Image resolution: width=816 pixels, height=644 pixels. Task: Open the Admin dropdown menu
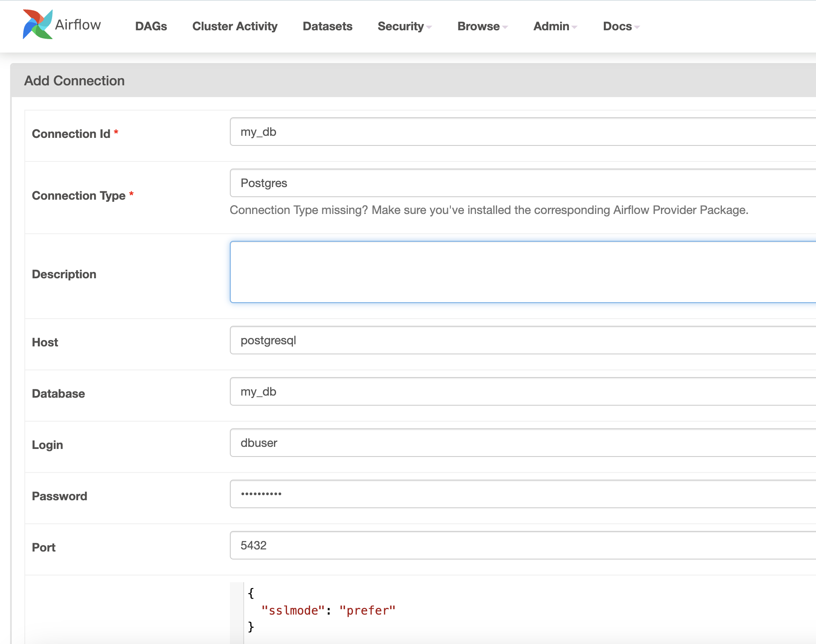tap(555, 26)
